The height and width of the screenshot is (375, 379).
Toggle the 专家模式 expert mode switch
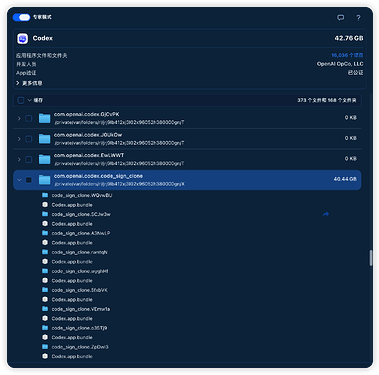22,17
